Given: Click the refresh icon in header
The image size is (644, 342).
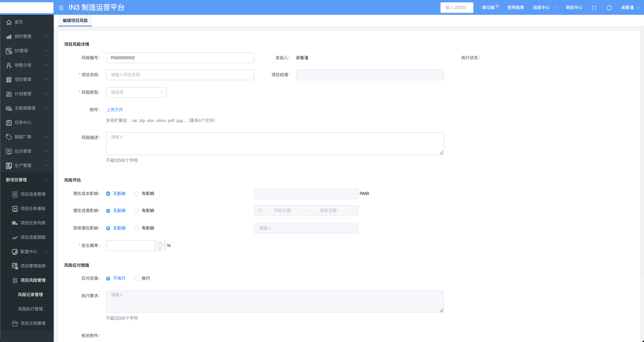Looking at the screenshot, I should coord(609,8).
